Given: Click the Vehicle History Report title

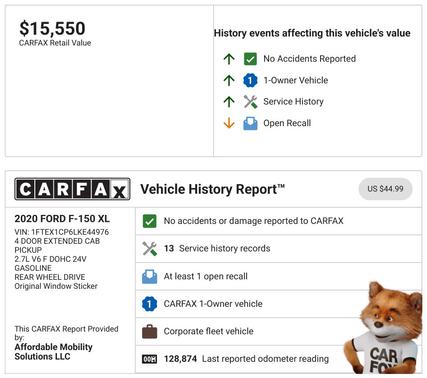Looking at the screenshot, I should (213, 189).
